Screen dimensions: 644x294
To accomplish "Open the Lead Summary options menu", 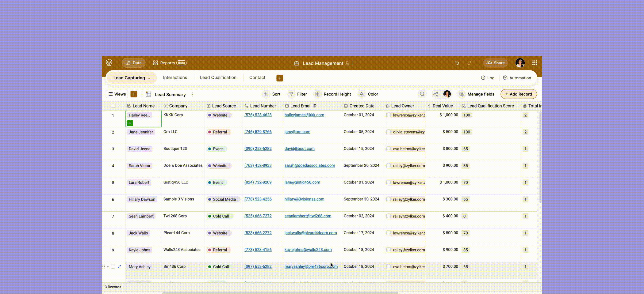I will click(192, 94).
